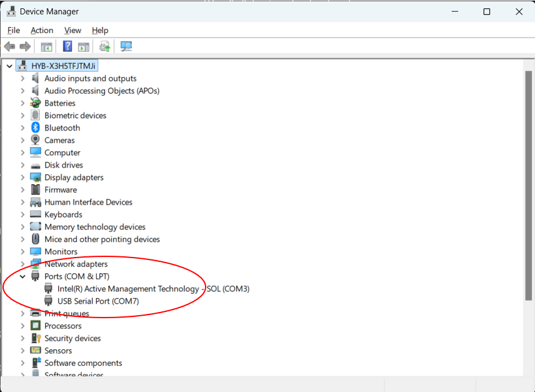
Task: Toggle the Show/Hide Console Tree icon
Action: (x=45, y=46)
